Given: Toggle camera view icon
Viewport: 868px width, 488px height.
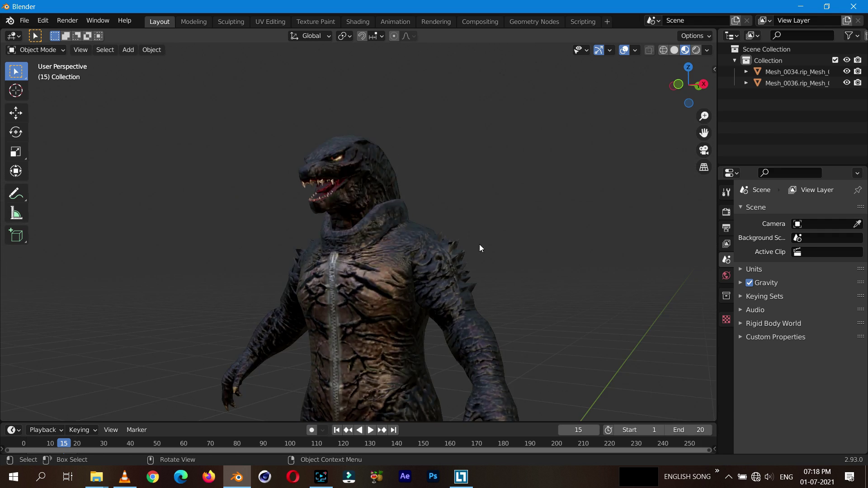Looking at the screenshot, I should click(704, 150).
